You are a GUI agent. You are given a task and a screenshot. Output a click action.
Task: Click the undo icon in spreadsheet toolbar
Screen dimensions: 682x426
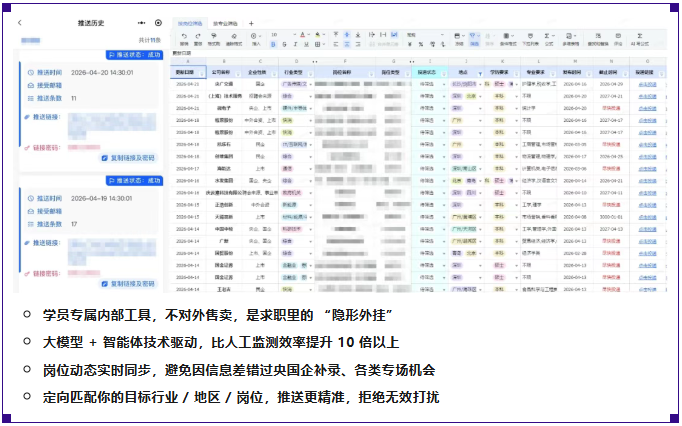184,36
